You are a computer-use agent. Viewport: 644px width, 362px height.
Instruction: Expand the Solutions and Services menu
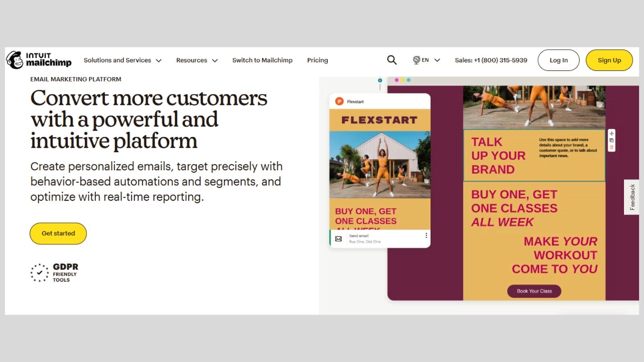[123, 60]
